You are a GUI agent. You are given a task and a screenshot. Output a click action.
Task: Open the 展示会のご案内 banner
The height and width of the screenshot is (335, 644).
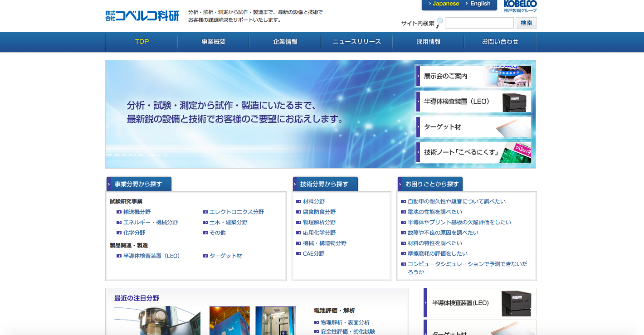tap(473, 76)
